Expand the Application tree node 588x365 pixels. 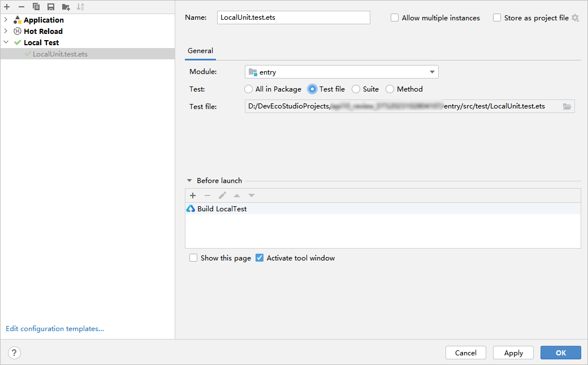(x=6, y=20)
